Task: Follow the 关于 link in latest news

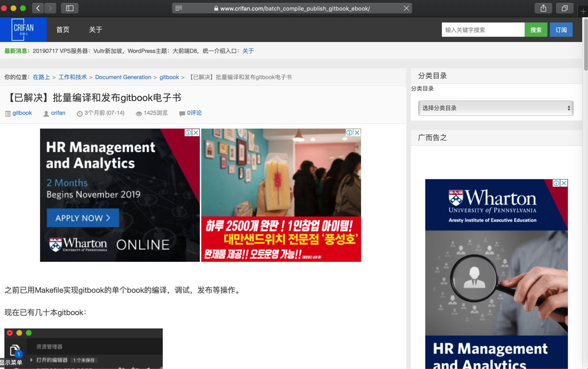Action: [x=248, y=51]
